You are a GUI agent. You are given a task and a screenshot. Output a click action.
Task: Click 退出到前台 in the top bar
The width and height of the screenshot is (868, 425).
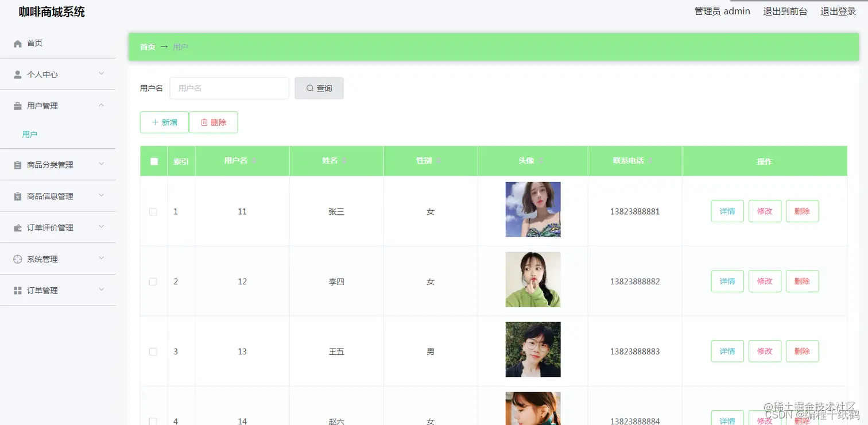click(x=785, y=11)
